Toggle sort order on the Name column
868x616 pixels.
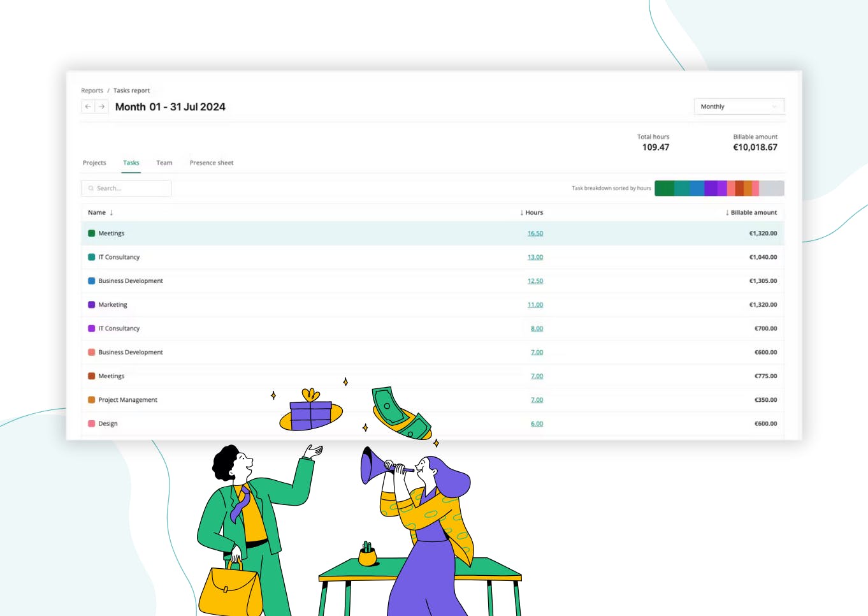100,212
